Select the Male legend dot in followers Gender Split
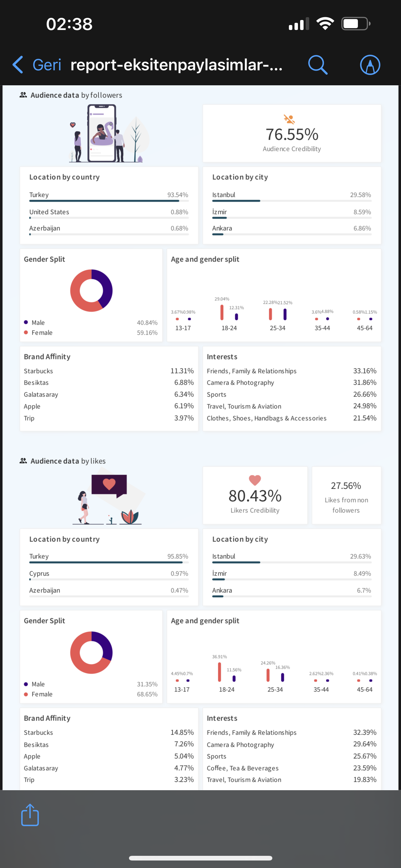Image resolution: width=401 pixels, height=868 pixels. tap(26, 322)
